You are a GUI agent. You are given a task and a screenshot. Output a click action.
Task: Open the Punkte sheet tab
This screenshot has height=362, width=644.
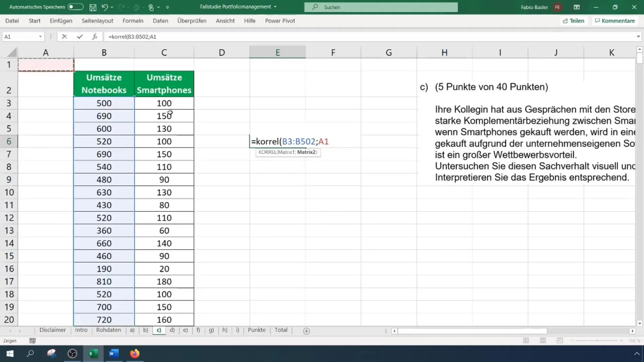tap(257, 330)
